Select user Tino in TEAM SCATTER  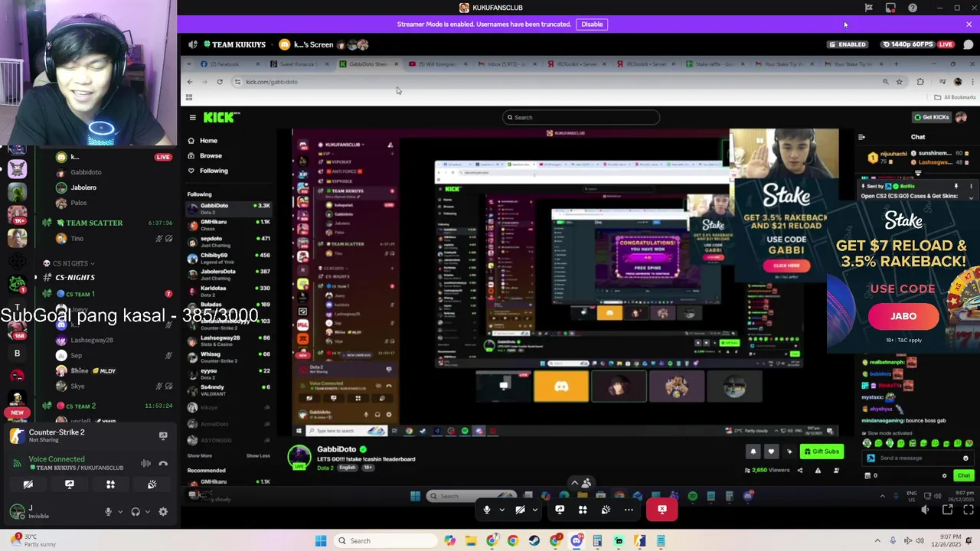77,239
